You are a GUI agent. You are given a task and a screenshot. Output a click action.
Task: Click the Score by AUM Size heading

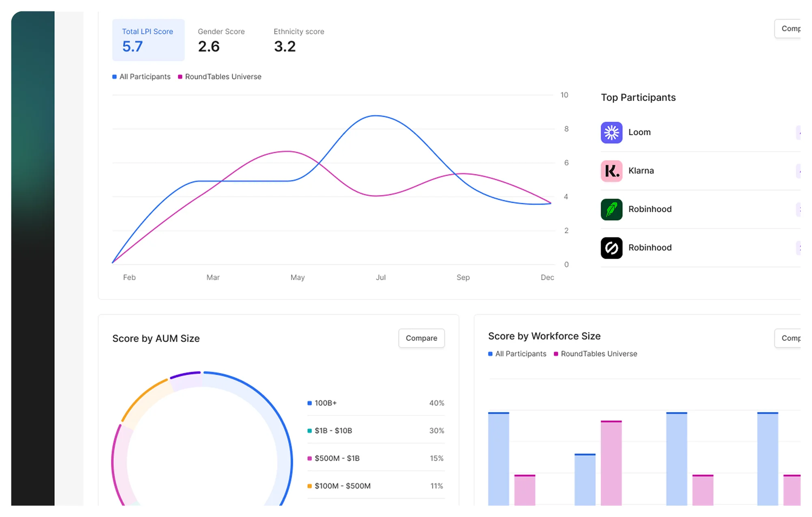coord(156,339)
